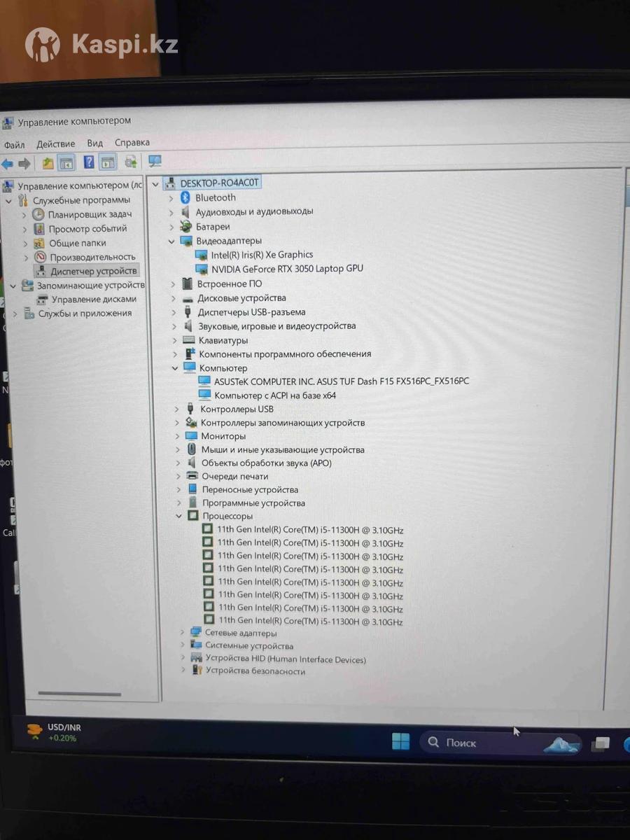630x840 pixels.
Task: Click the Up one level folder icon
Action: 48,163
